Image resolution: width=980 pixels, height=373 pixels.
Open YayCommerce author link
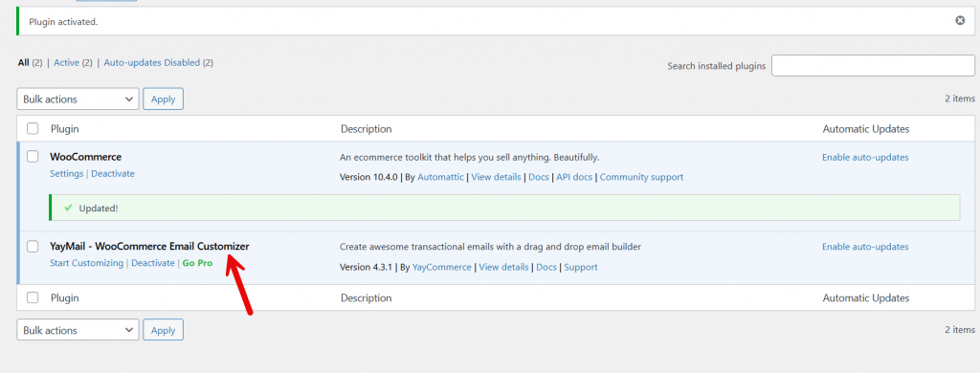[442, 267]
